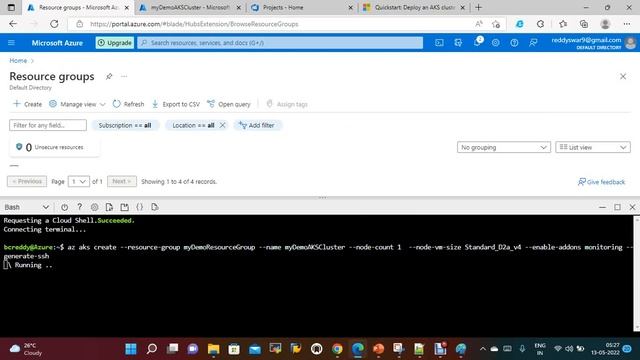
Task: Click 0 Unsecure resources card
Action: (x=54, y=147)
